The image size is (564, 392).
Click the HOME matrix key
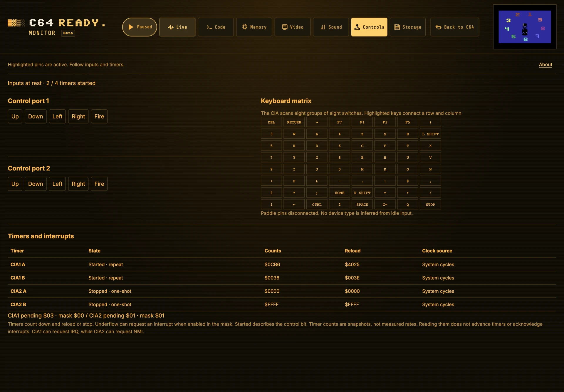coord(340,193)
